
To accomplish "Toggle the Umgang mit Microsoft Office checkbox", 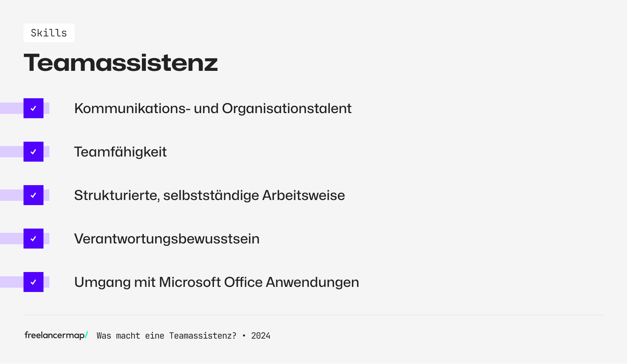I will (33, 282).
